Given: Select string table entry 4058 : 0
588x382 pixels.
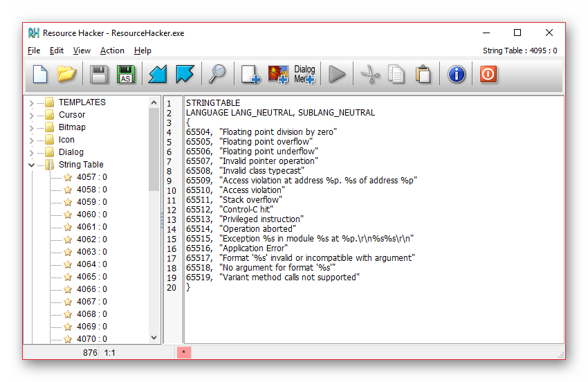Looking at the screenshot, I should click(x=92, y=190).
